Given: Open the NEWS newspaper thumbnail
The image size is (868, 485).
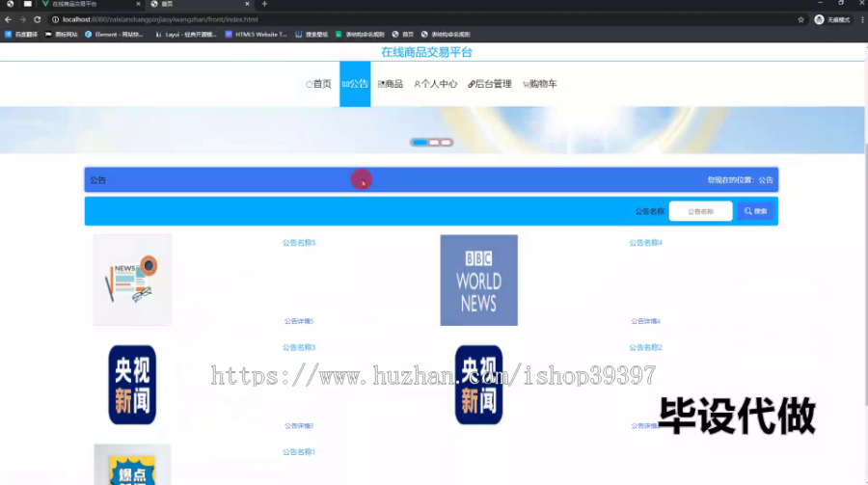Looking at the screenshot, I should click(132, 281).
